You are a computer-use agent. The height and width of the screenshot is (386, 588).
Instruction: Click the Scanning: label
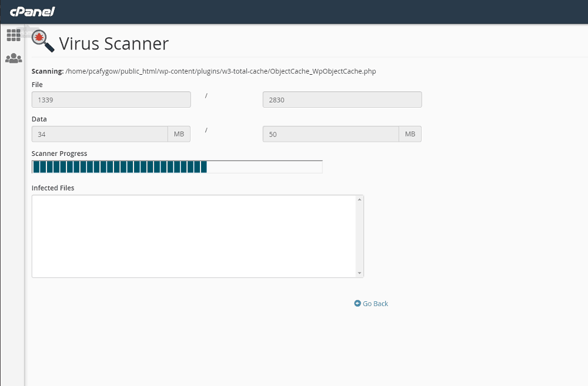pyautogui.click(x=48, y=71)
